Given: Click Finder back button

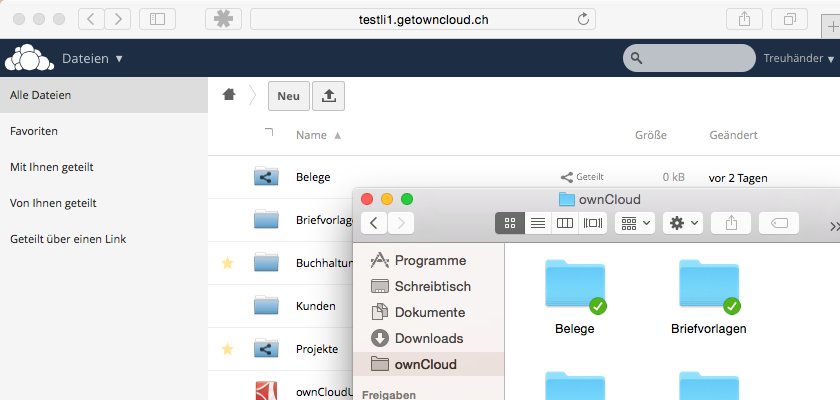Looking at the screenshot, I should (x=374, y=223).
